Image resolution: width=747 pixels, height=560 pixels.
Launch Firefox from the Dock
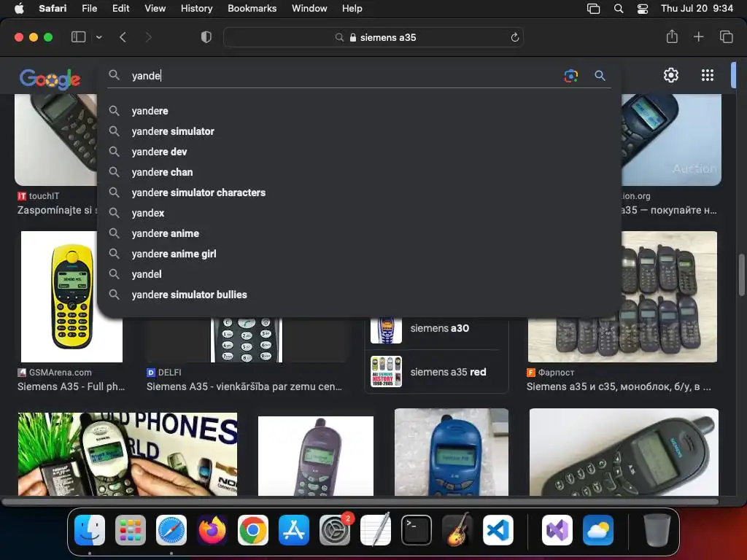(x=212, y=530)
